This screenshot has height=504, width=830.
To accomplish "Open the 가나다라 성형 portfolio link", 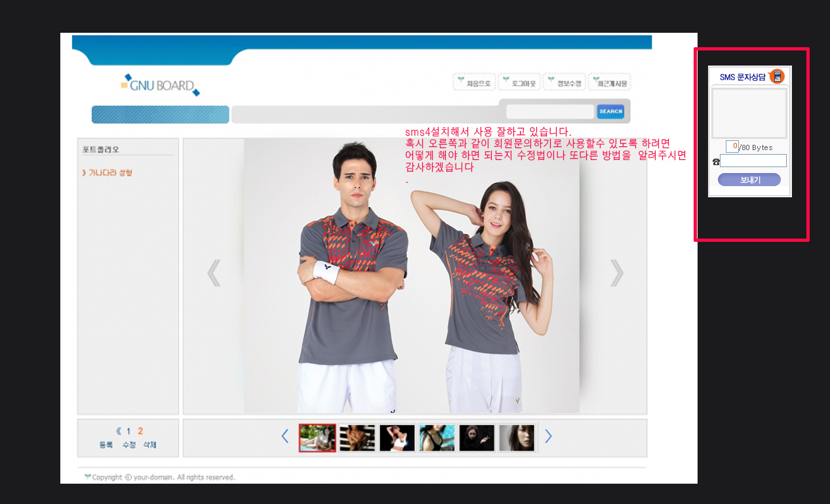I will click(x=110, y=173).
